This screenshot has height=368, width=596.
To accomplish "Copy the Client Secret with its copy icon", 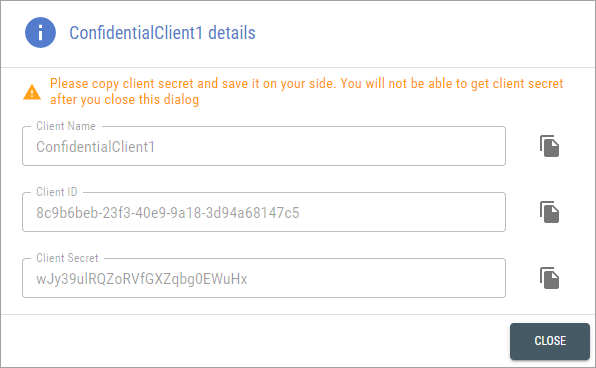I will pos(549,278).
